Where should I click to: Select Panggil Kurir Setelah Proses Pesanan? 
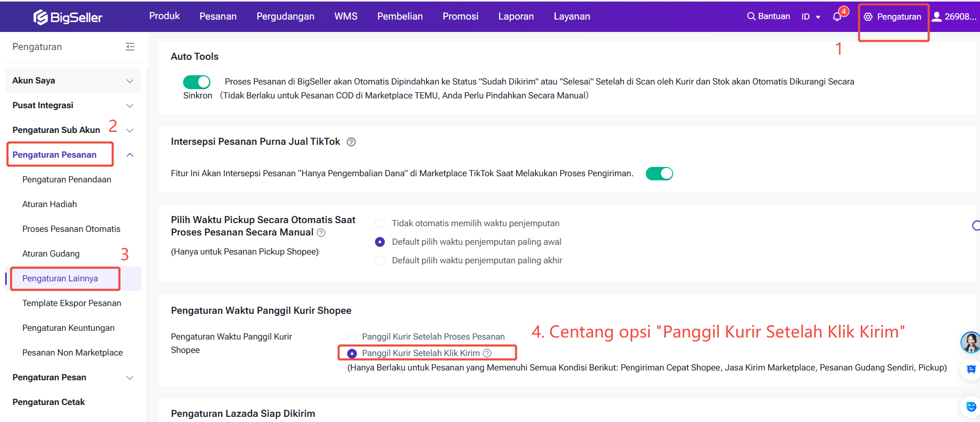tap(352, 337)
